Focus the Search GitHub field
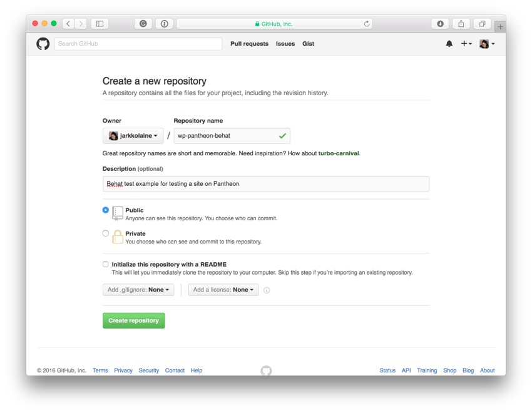 pos(138,44)
